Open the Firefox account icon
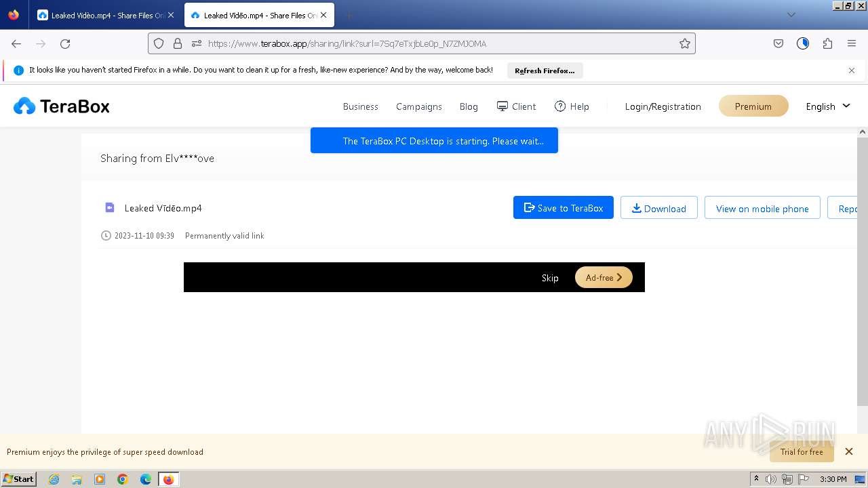 pos(803,43)
